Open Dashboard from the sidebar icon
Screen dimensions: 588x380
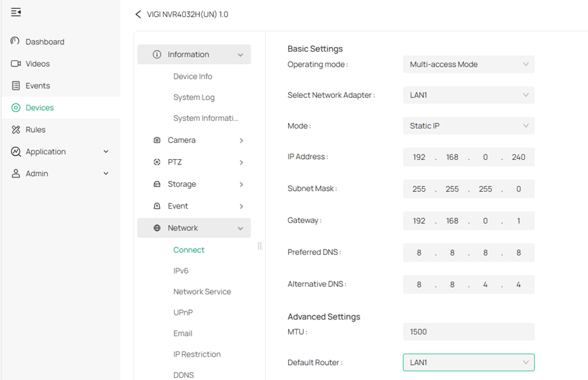pyautogui.click(x=16, y=41)
